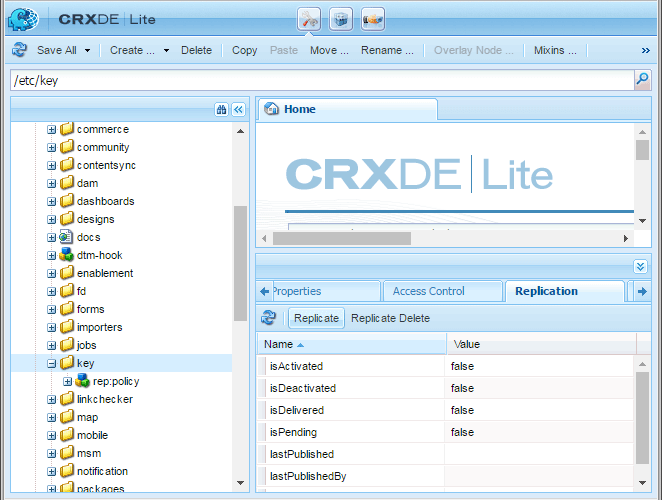Click the refresh icon in Replication toolbar
The image size is (662, 500).
[x=269, y=318]
